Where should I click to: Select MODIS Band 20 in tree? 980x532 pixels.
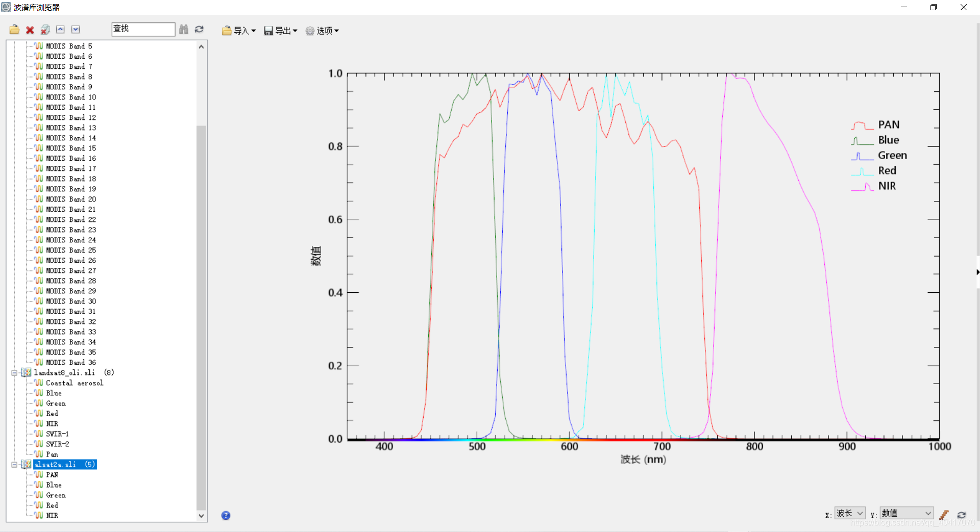click(71, 199)
